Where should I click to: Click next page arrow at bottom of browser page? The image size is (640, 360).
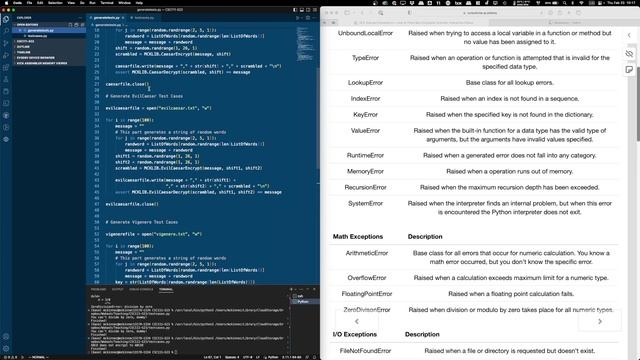pos(600,321)
